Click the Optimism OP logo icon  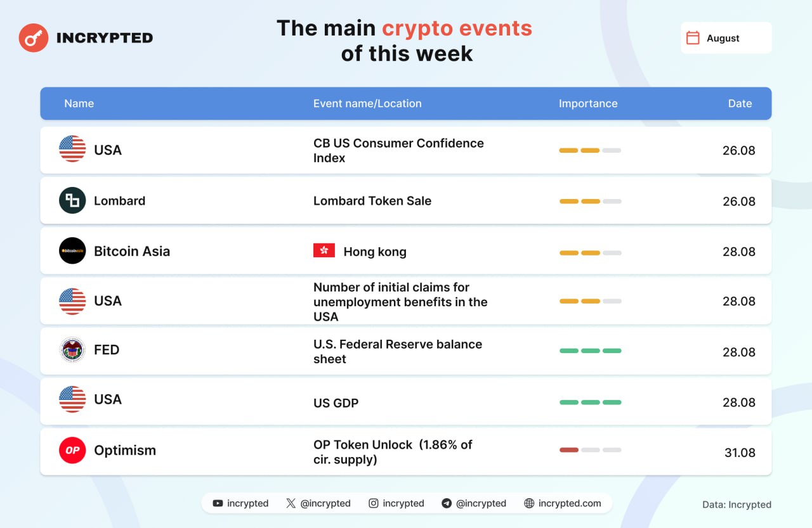tap(72, 450)
